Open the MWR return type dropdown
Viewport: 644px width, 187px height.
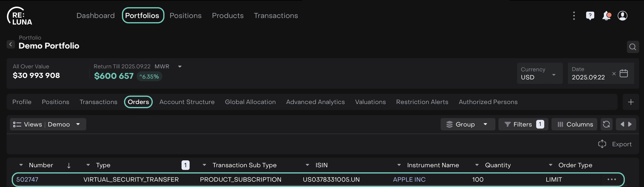click(x=180, y=67)
